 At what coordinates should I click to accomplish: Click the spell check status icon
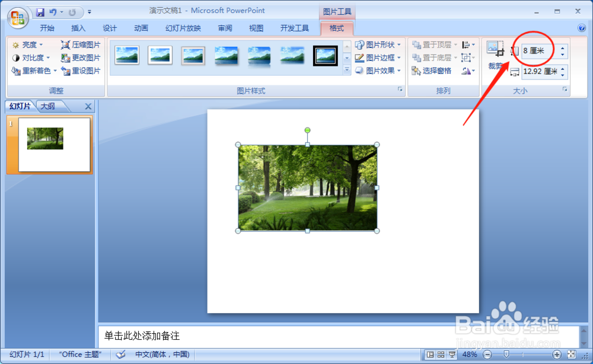point(120,355)
